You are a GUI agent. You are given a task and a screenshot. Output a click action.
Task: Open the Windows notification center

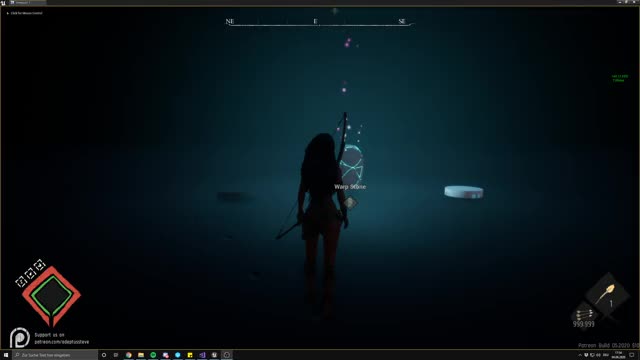pos(632,355)
